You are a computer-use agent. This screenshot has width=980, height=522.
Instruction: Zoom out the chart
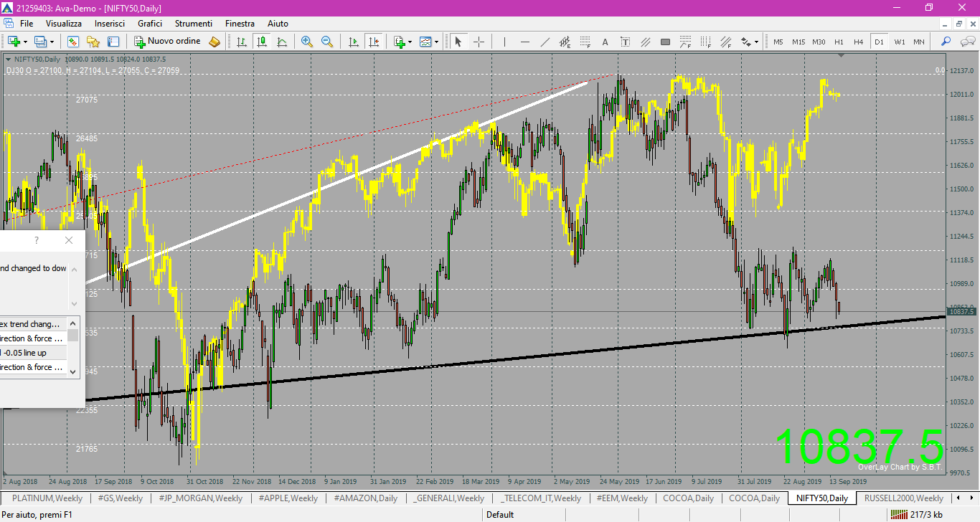click(x=327, y=42)
